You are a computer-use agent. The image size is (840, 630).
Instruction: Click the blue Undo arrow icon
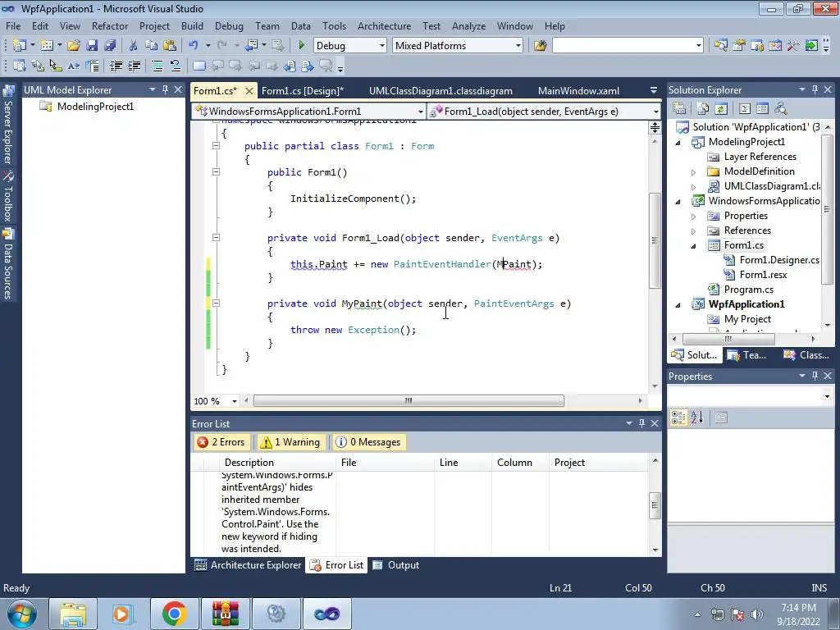[194, 46]
